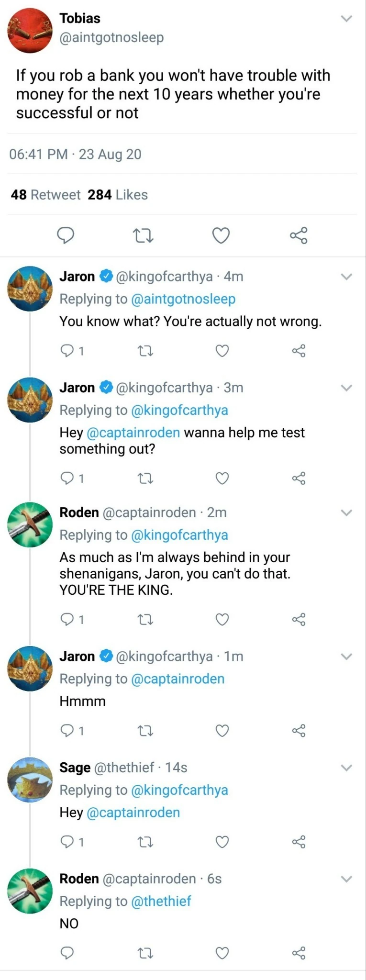Like Jaron's 'You're actually not wrong' reply

[x=222, y=351]
